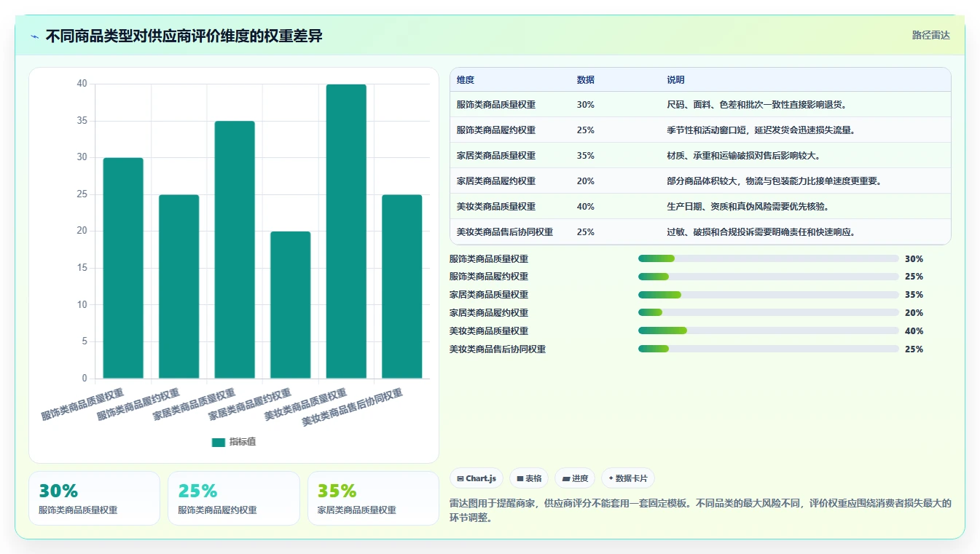Click the progress list label 家居类商品履约权重
The width and height of the screenshot is (980, 554).
point(489,313)
